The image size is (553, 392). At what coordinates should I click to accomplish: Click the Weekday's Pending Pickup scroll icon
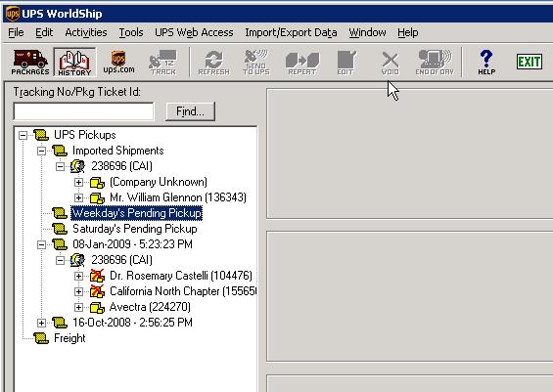tap(60, 213)
